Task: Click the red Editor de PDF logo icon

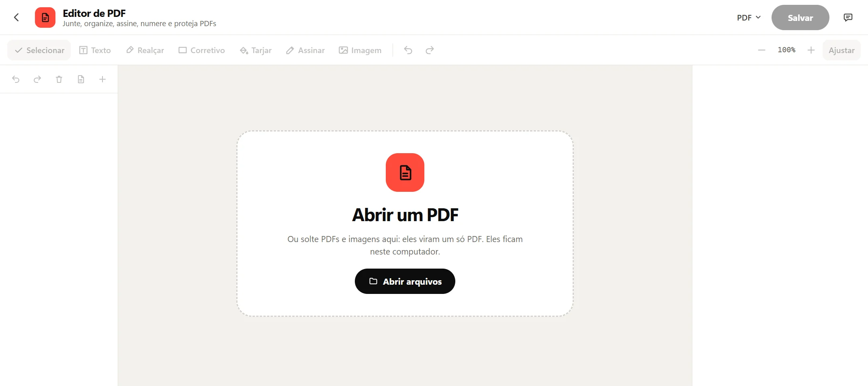Action: 45,17
